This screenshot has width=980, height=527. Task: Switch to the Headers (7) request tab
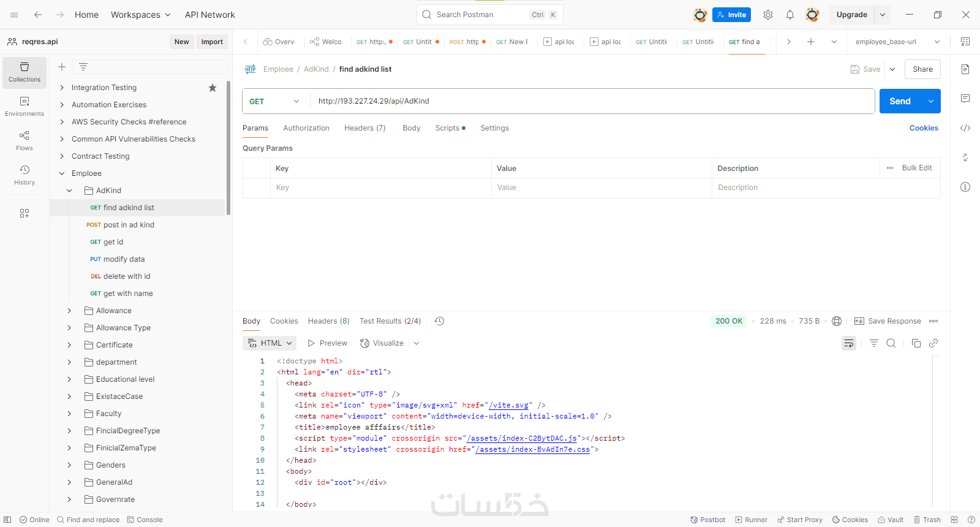(x=365, y=128)
